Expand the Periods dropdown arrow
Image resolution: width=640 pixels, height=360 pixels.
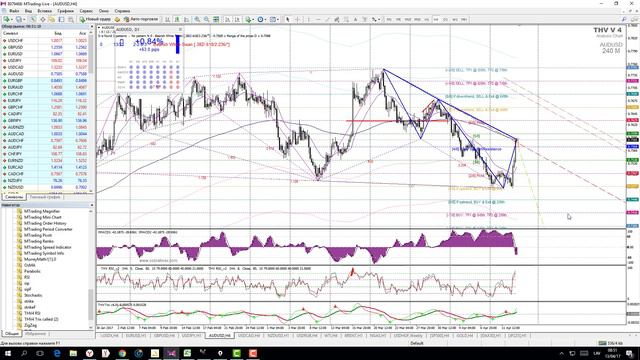[266, 19]
